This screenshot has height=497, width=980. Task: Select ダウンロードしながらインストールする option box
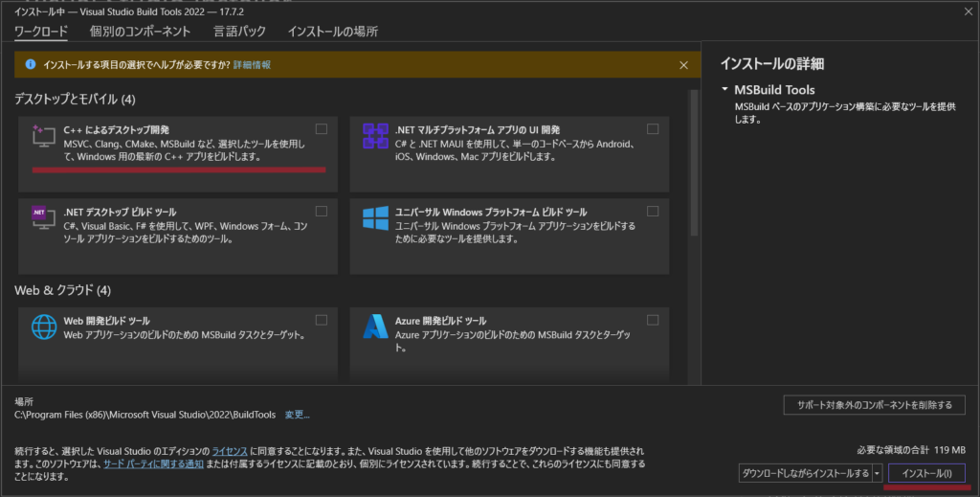coord(805,473)
